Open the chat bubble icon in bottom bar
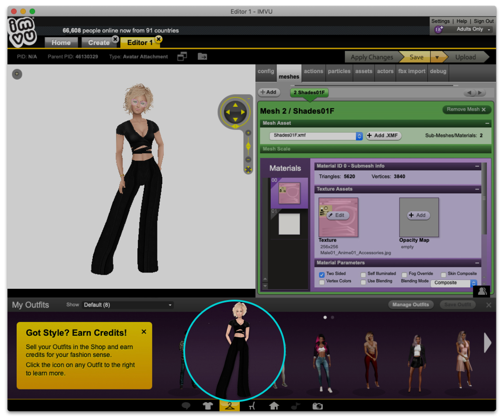The height and width of the screenshot is (420, 504). click(186, 406)
